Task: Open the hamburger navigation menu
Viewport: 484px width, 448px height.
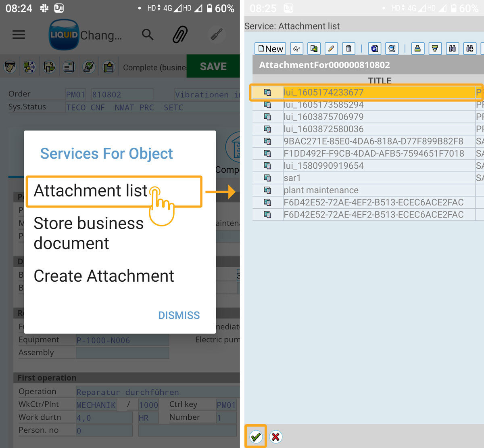Action: [19, 35]
